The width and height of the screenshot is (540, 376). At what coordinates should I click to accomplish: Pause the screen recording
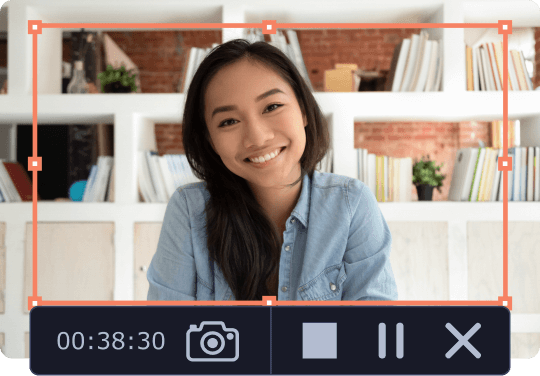(391, 341)
